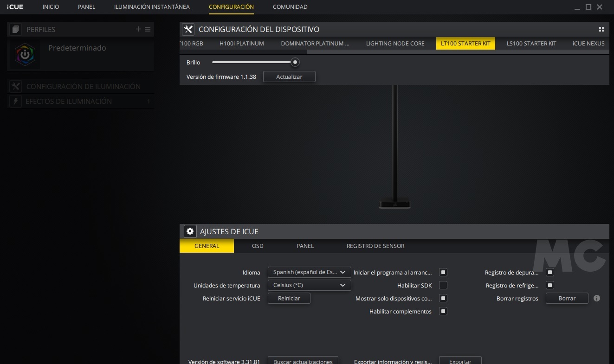Click the Brillo brightness slider handle
Screen dimensions: 614x364
click(x=295, y=62)
